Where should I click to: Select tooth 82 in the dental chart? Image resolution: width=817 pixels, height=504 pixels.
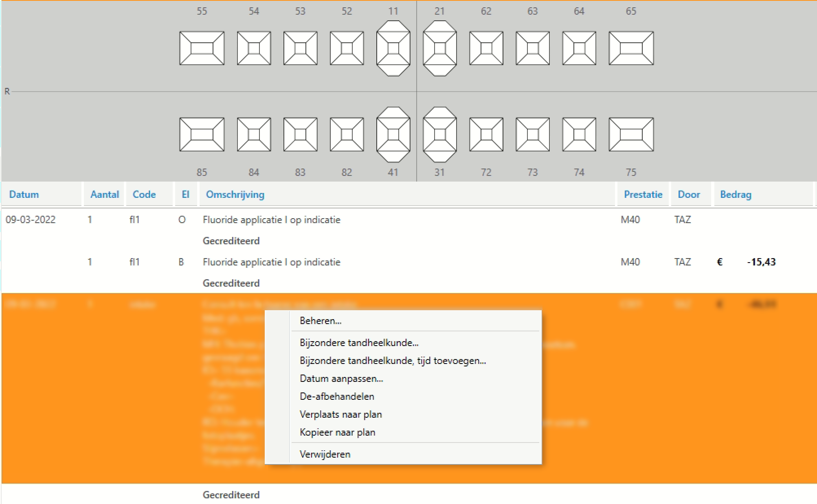(x=347, y=134)
